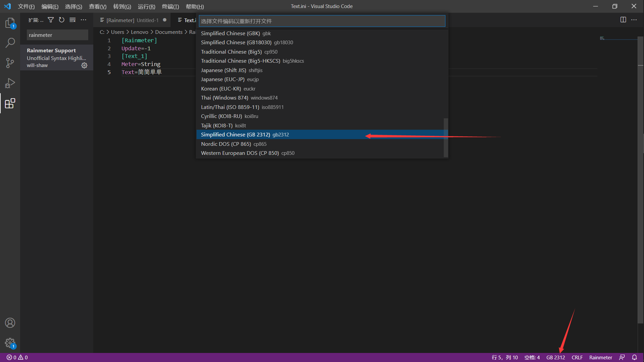
Task: Click the encoding picker search field
Action: (322, 21)
